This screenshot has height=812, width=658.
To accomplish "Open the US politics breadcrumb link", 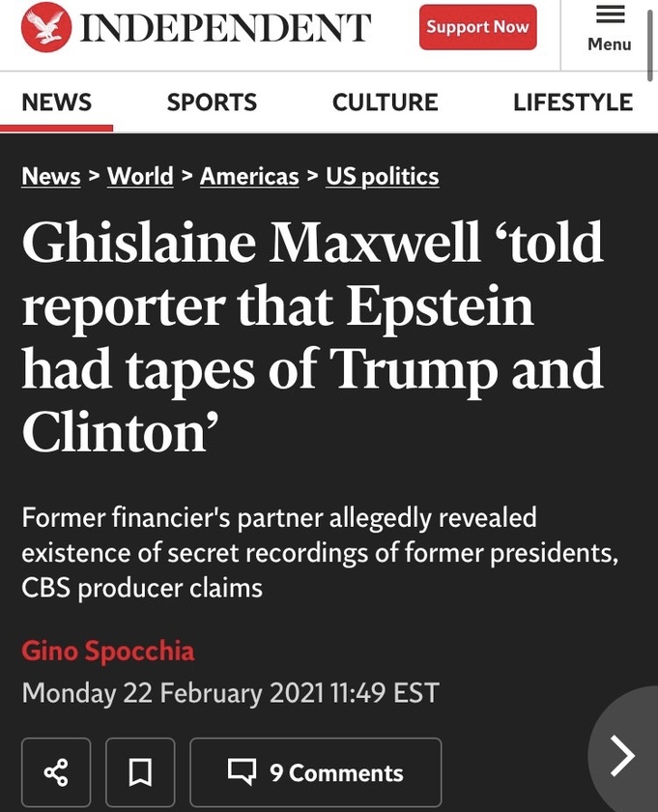I will tap(382, 176).
